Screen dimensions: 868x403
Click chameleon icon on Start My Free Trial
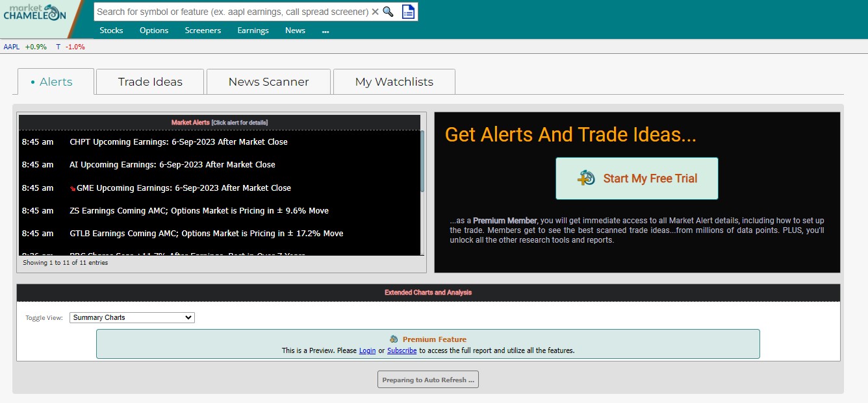(x=587, y=178)
